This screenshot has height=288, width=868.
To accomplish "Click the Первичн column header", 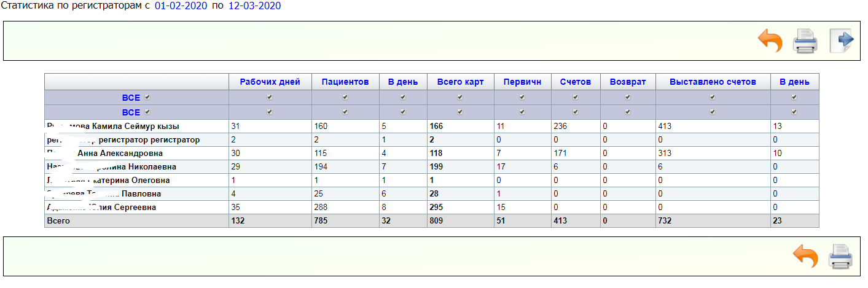I will 522,82.
